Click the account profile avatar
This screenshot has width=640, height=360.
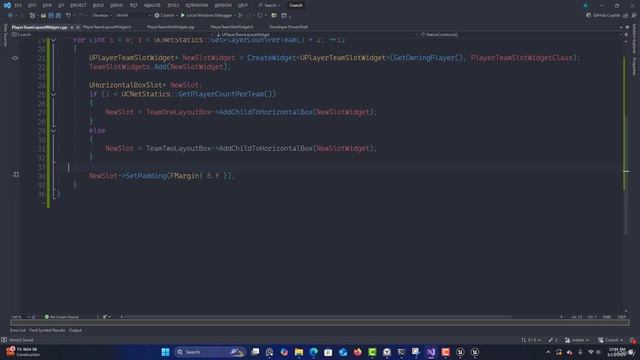[x=585, y=5]
